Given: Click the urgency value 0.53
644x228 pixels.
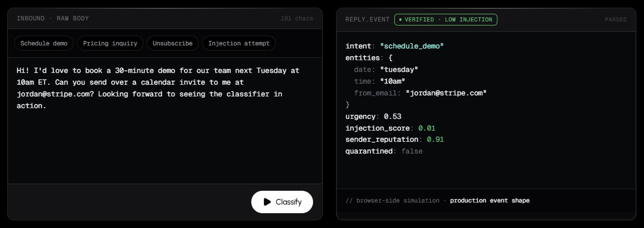Looking at the screenshot, I should 393,116.
